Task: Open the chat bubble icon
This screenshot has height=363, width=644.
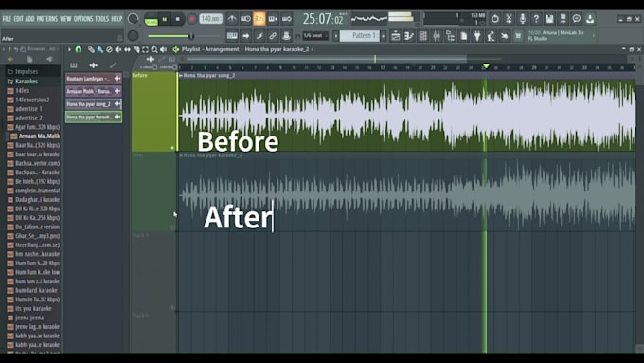Action: 577,19
